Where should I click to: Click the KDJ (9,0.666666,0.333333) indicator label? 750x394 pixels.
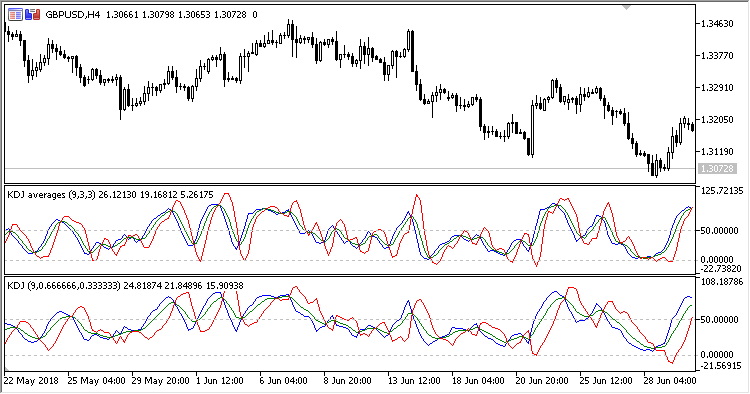coord(64,285)
